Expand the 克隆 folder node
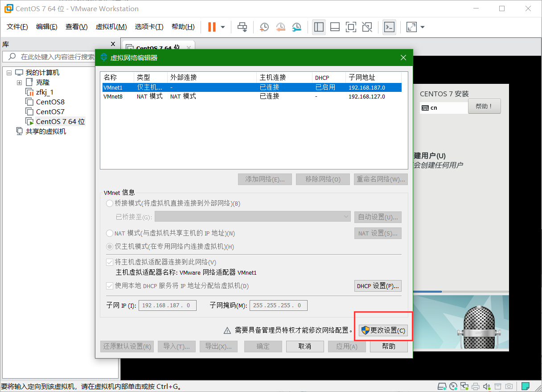 point(19,83)
